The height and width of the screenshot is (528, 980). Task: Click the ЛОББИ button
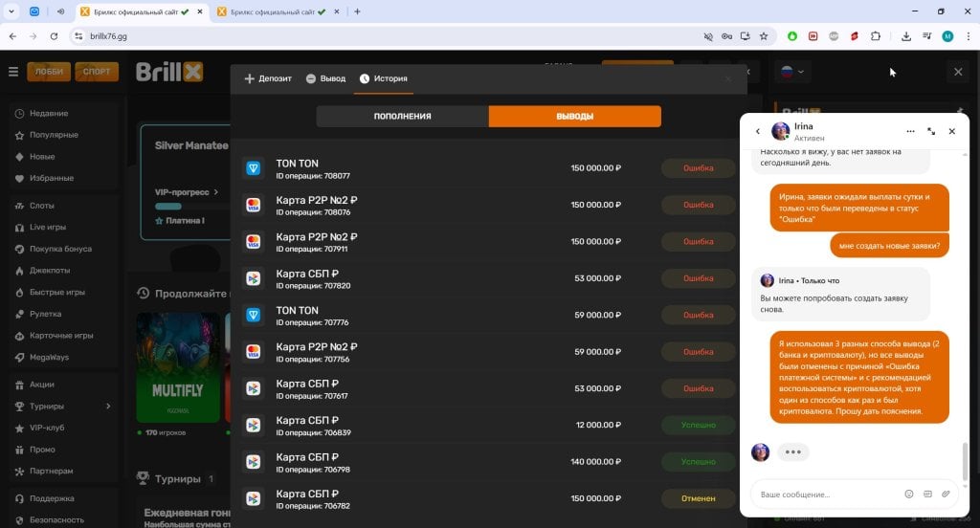coord(49,72)
